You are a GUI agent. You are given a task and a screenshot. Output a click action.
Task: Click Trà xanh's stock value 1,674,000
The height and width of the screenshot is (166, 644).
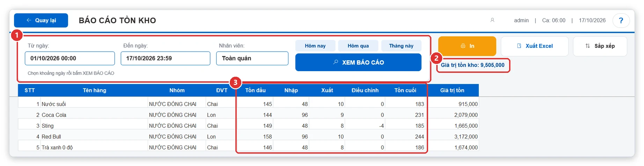[466, 147]
